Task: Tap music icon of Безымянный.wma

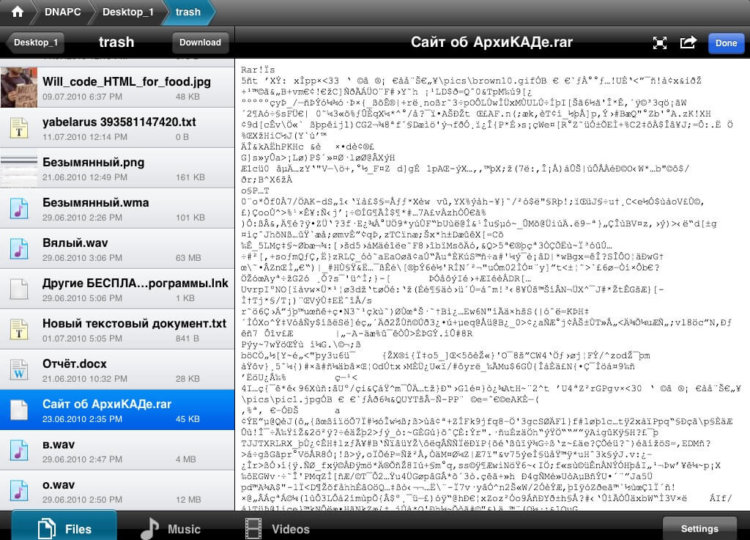Action: [19, 209]
